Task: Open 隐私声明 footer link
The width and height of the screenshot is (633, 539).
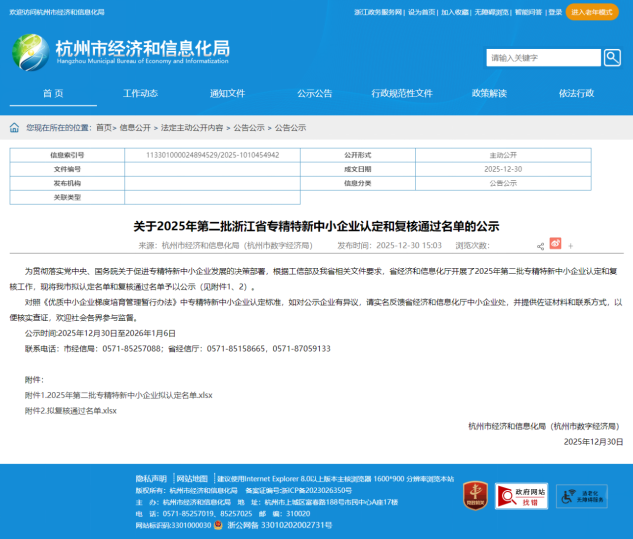Action: pos(151,479)
